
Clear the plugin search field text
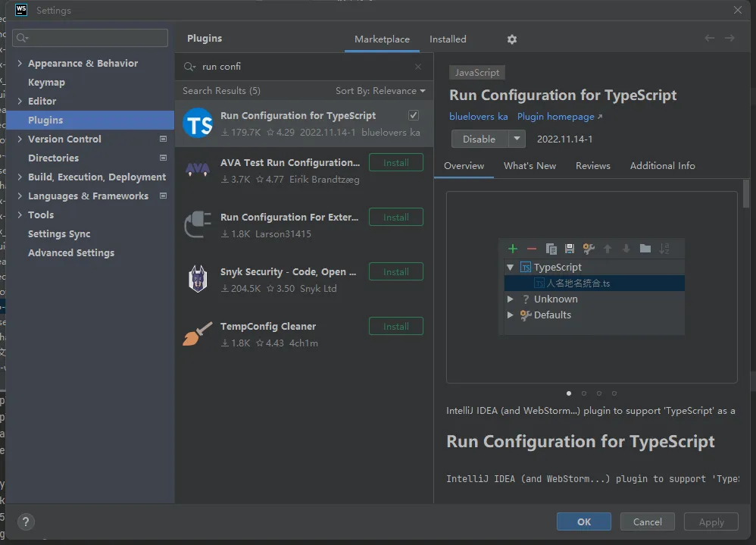pyautogui.click(x=418, y=67)
